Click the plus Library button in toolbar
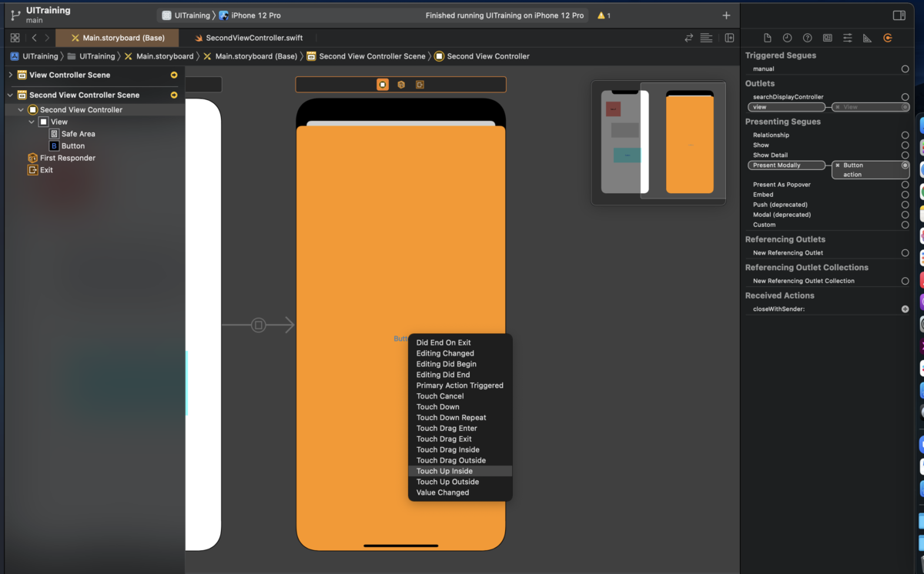 pos(726,15)
